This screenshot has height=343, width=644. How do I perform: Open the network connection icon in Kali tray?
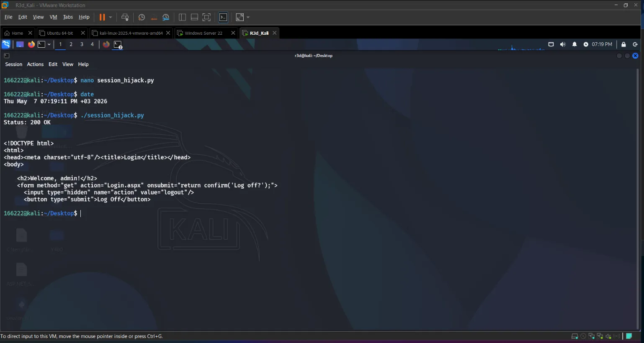click(x=551, y=44)
